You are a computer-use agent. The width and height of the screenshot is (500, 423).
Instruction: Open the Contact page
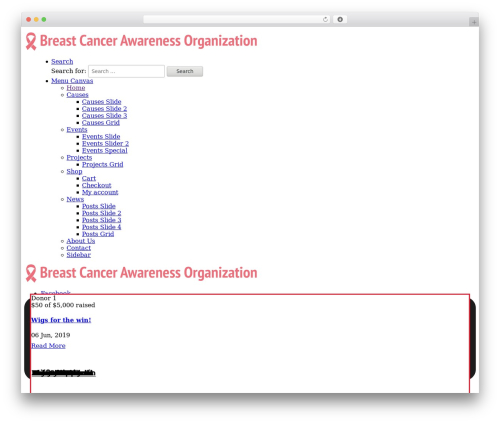tap(78, 248)
